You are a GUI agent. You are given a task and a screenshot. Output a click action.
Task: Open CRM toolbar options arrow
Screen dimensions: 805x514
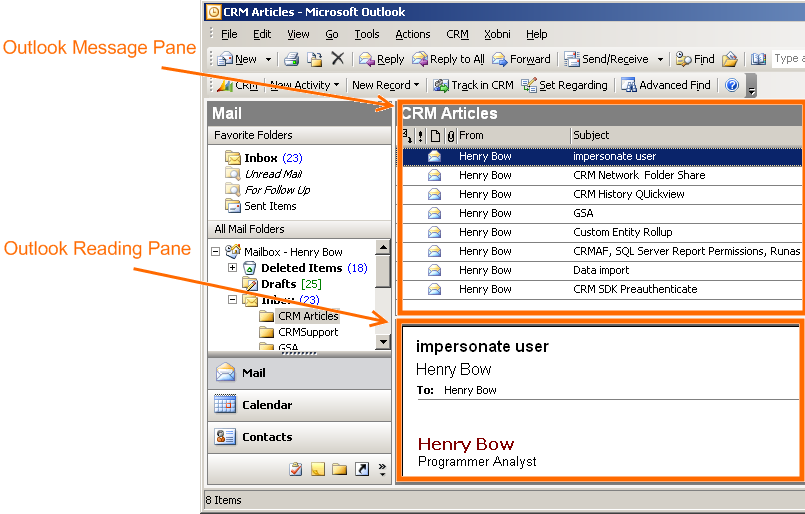point(752,86)
